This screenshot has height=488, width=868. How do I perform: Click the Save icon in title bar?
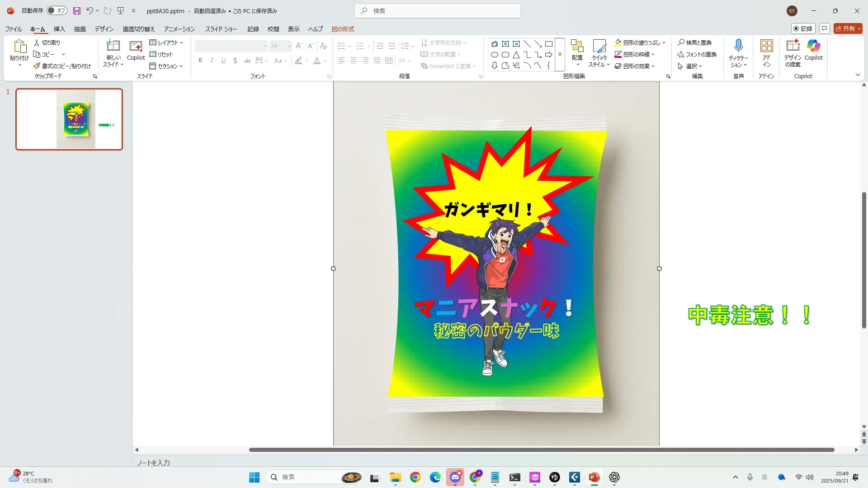tap(77, 10)
